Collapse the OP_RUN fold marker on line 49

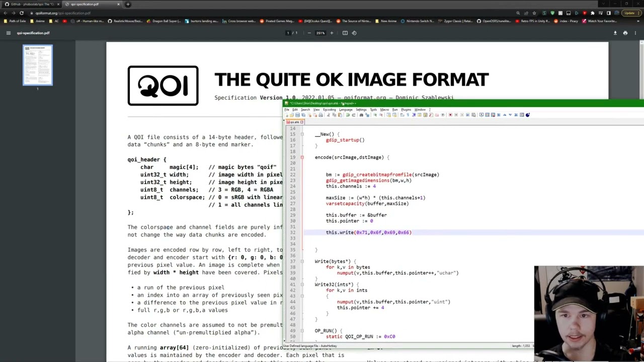[302, 331]
